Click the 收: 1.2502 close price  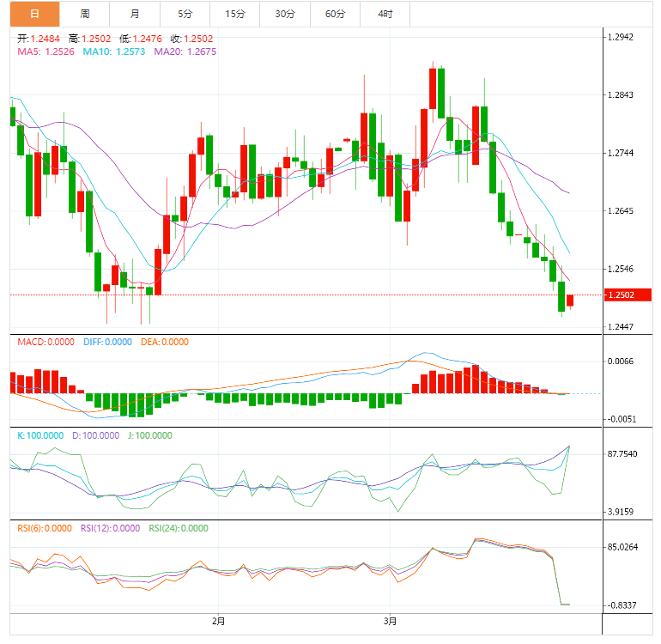point(191,39)
